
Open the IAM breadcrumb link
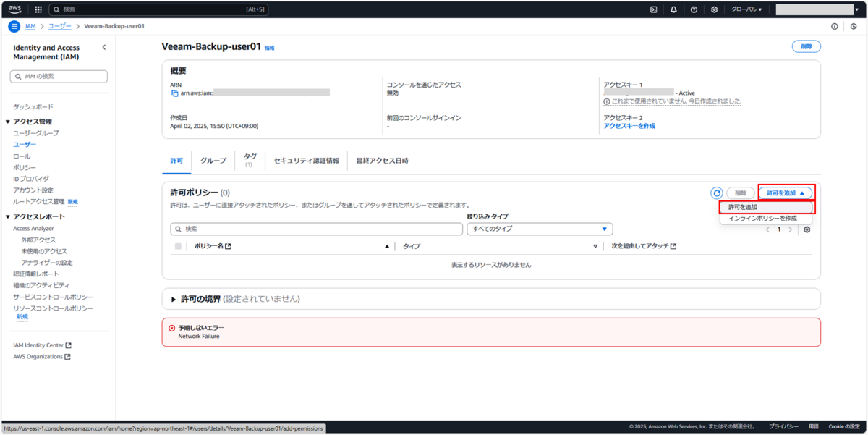tap(30, 26)
